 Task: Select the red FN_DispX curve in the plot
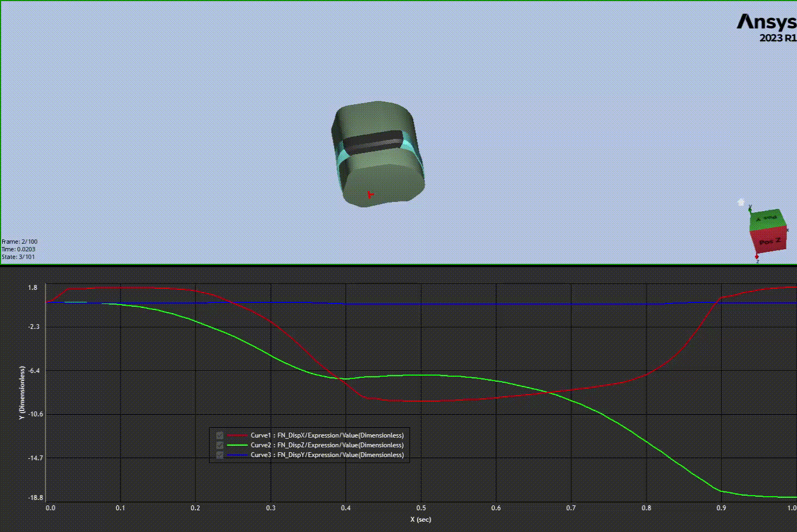point(407,400)
